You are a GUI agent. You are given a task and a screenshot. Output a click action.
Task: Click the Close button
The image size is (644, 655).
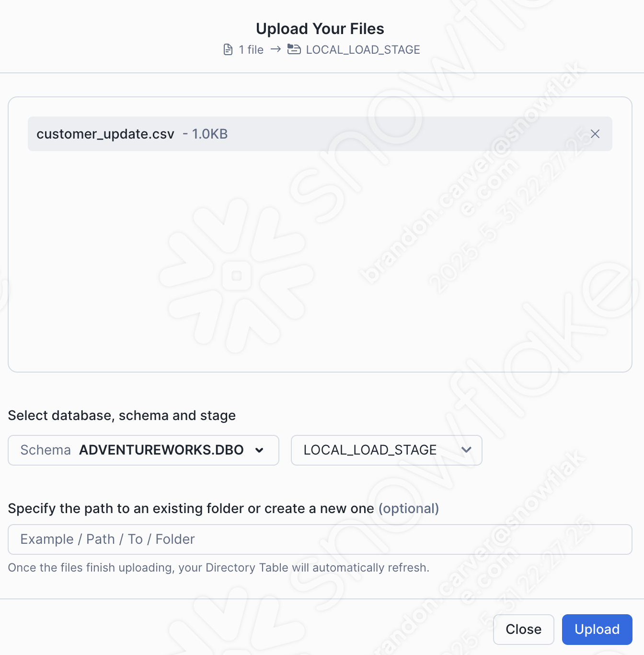pyautogui.click(x=523, y=629)
